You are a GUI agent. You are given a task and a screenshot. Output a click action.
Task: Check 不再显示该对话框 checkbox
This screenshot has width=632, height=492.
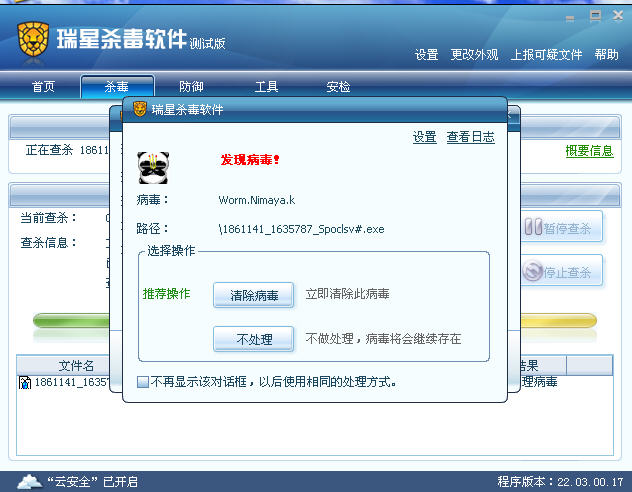pos(143,382)
